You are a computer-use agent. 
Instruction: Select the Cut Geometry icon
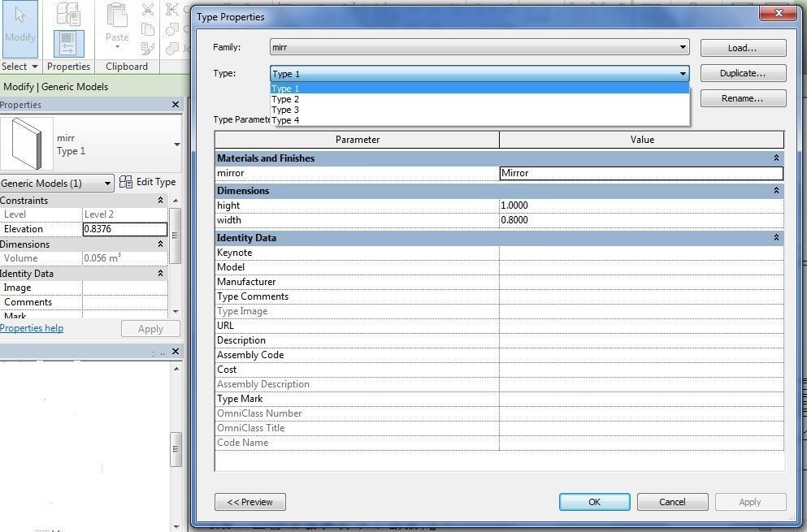click(172, 28)
